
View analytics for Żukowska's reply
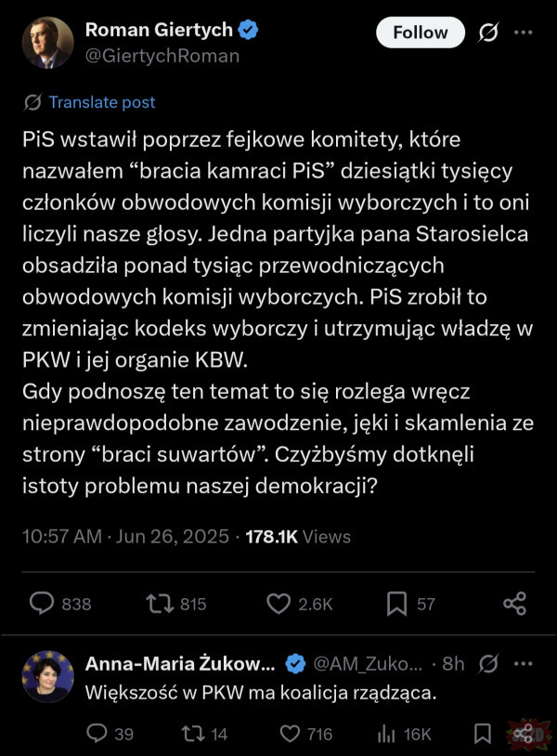click(386, 734)
